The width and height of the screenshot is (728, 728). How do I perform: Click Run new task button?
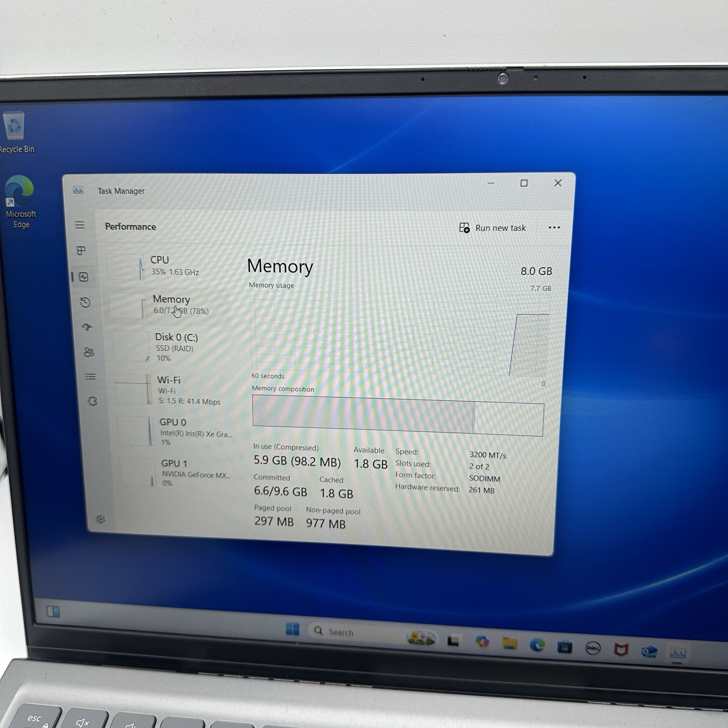492,227
